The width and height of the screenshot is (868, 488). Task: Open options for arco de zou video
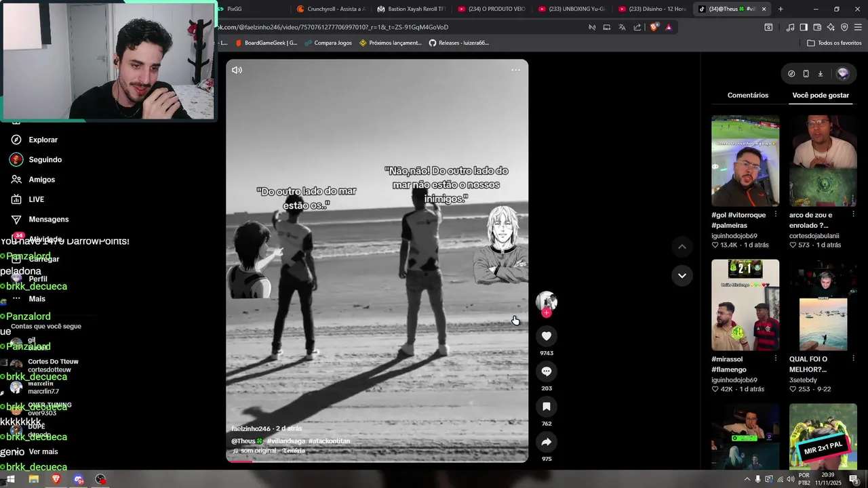click(852, 214)
